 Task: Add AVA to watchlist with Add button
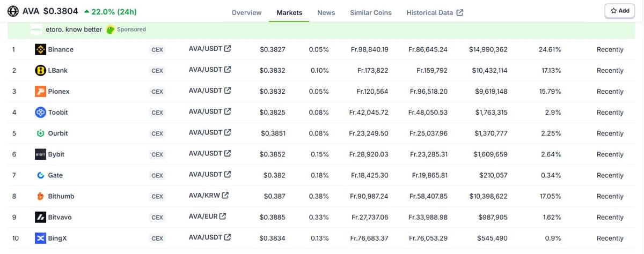click(619, 11)
